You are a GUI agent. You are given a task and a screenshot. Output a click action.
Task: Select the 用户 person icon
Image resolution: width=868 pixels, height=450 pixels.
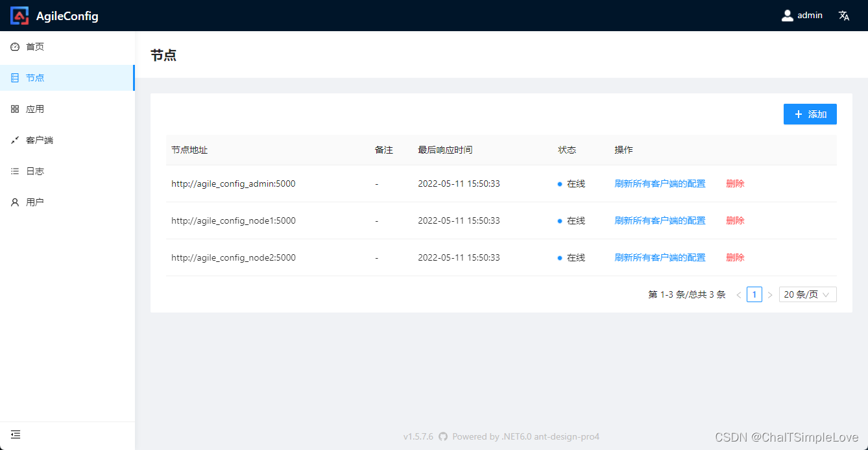click(x=15, y=202)
